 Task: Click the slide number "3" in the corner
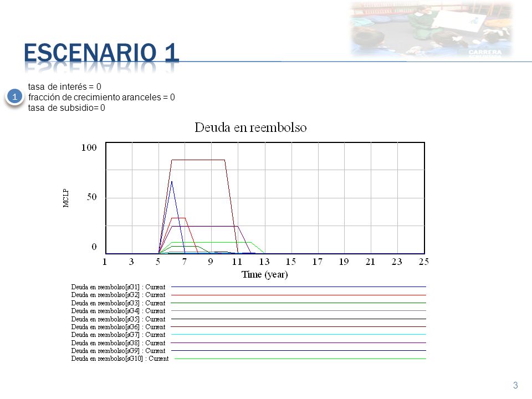[515, 386]
